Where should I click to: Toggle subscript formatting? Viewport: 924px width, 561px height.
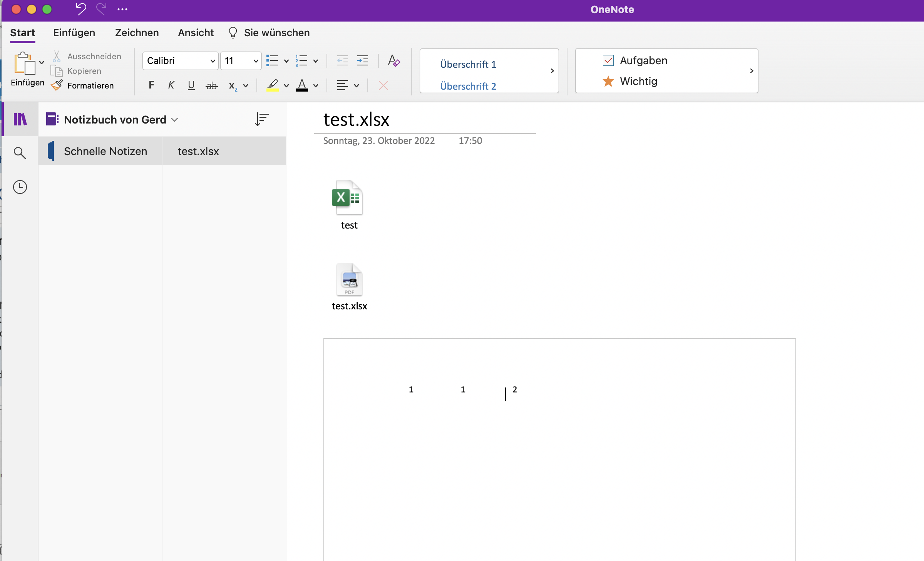(233, 86)
